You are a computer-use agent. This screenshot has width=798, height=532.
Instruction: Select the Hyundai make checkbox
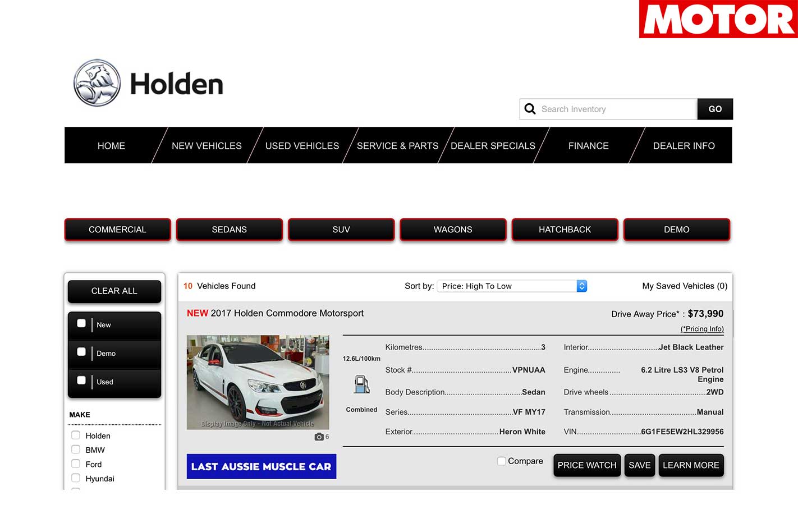76,478
